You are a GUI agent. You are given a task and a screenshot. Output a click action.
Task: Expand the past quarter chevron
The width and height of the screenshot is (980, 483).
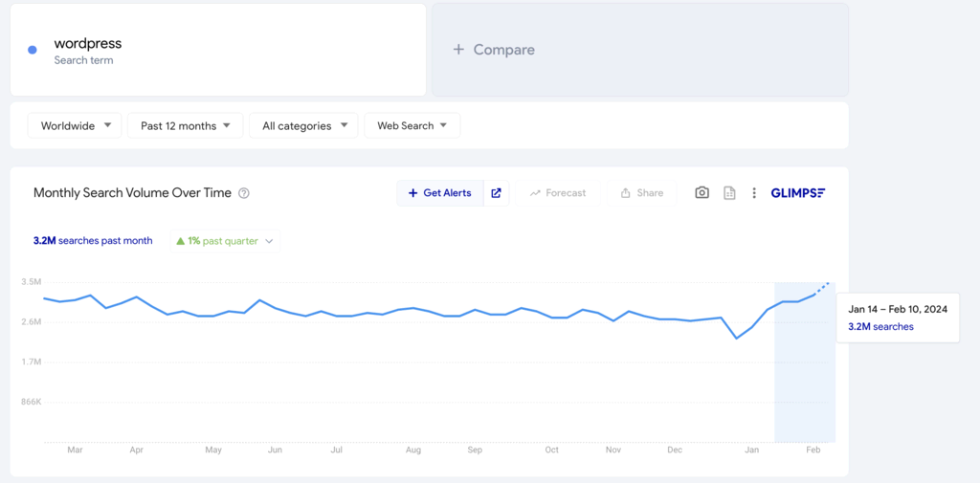tap(269, 241)
